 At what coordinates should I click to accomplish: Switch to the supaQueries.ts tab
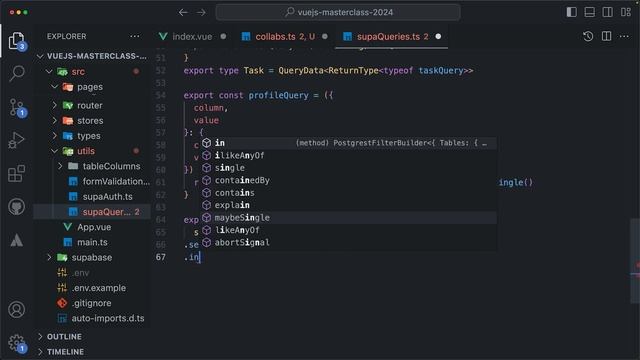coord(392,37)
